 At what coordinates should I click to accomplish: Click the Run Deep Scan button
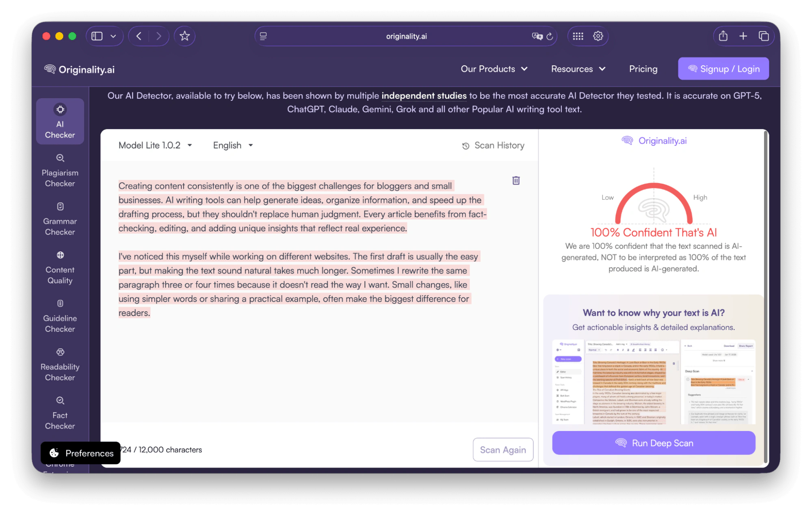(x=654, y=443)
